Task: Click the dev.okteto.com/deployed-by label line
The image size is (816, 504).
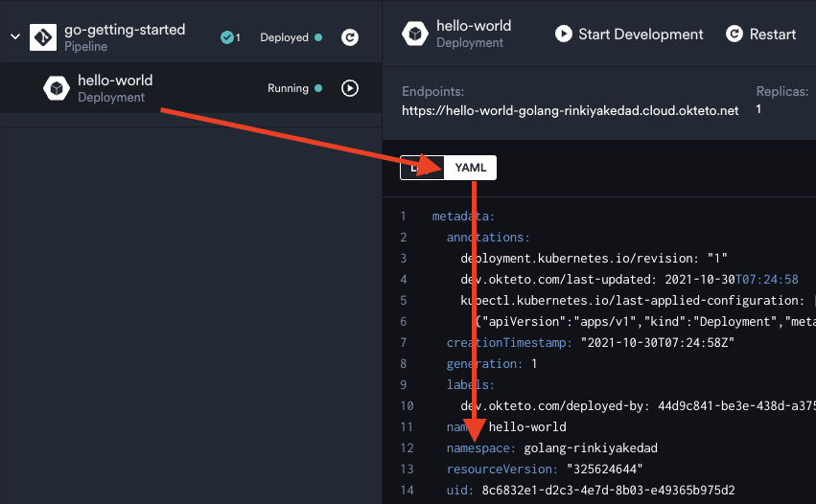Action: click(x=638, y=405)
